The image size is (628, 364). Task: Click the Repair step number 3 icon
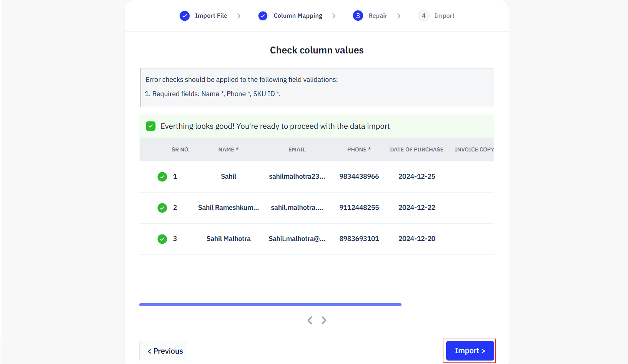coord(358,16)
